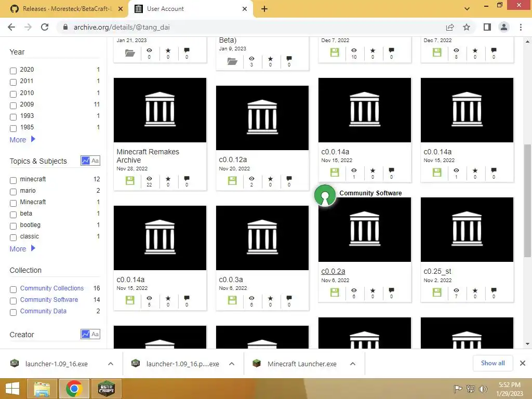This screenshot has width=532, height=399.
Task: Click the c0.0.3a card thumbnail
Action: [x=262, y=238]
